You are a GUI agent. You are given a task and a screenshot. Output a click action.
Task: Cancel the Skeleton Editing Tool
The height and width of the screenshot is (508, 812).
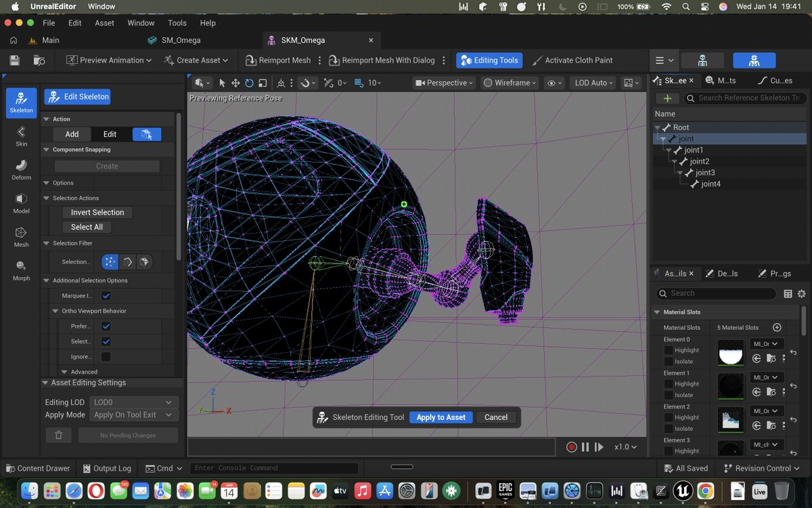496,417
